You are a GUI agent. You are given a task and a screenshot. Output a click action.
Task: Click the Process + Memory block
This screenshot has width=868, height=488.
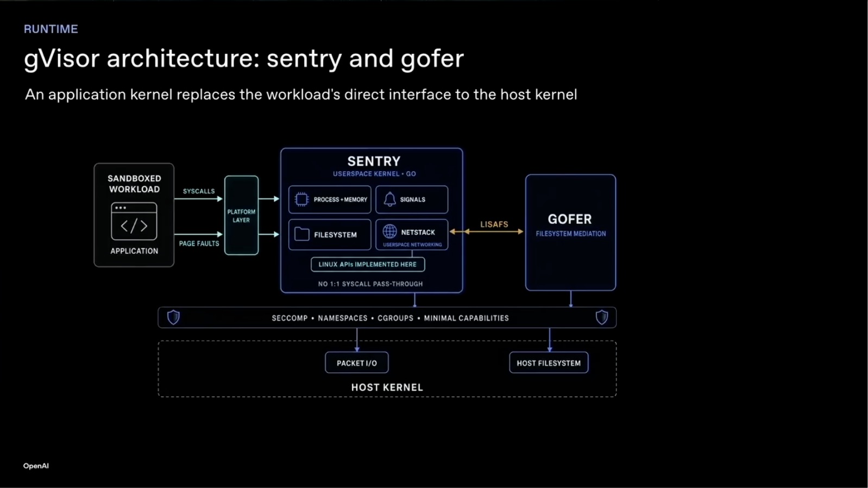pyautogui.click(x=330, y=199)
